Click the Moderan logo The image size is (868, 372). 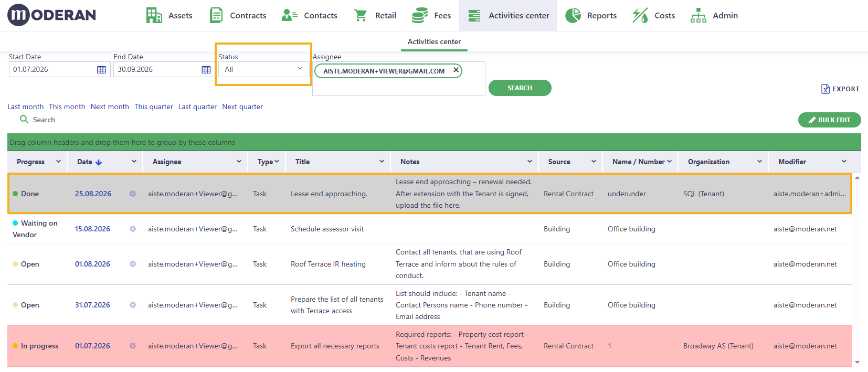[51, 15]
